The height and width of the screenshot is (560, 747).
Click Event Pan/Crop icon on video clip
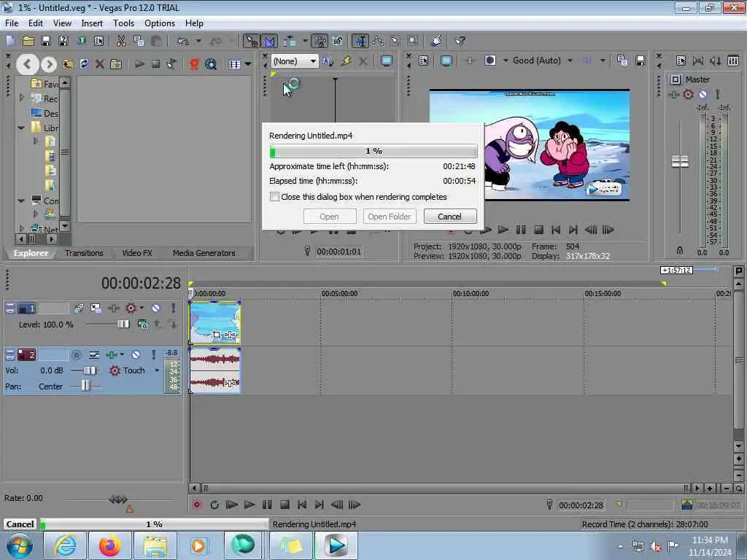point(216,335)
